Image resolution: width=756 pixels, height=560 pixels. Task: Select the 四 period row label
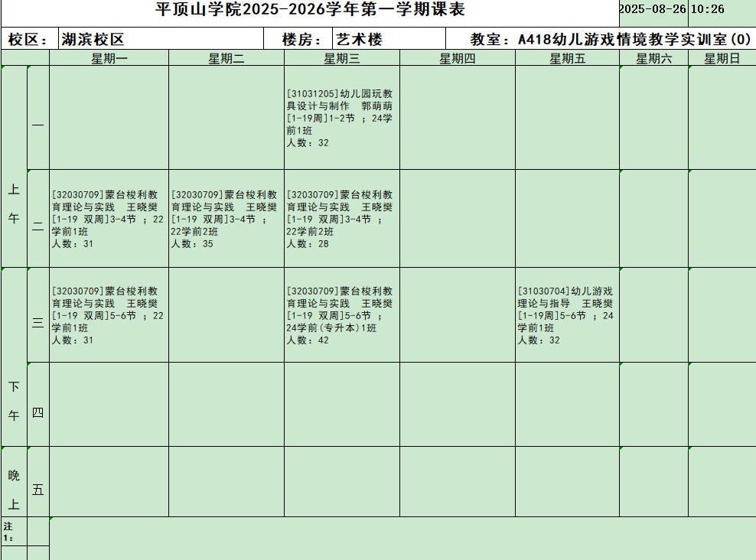point(37,413)
